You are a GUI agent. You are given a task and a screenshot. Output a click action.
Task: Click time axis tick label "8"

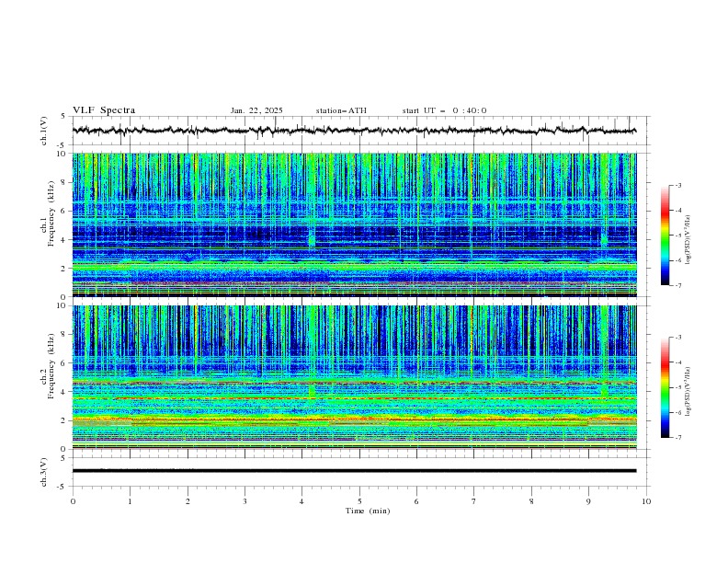pyautogui.click(x=531, y=501)
